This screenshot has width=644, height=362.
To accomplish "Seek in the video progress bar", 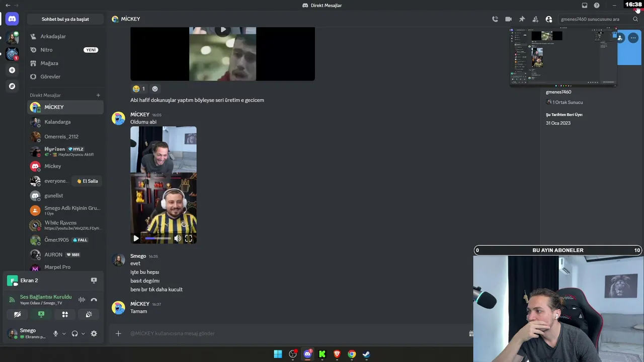I will click(x=157, y=238).
